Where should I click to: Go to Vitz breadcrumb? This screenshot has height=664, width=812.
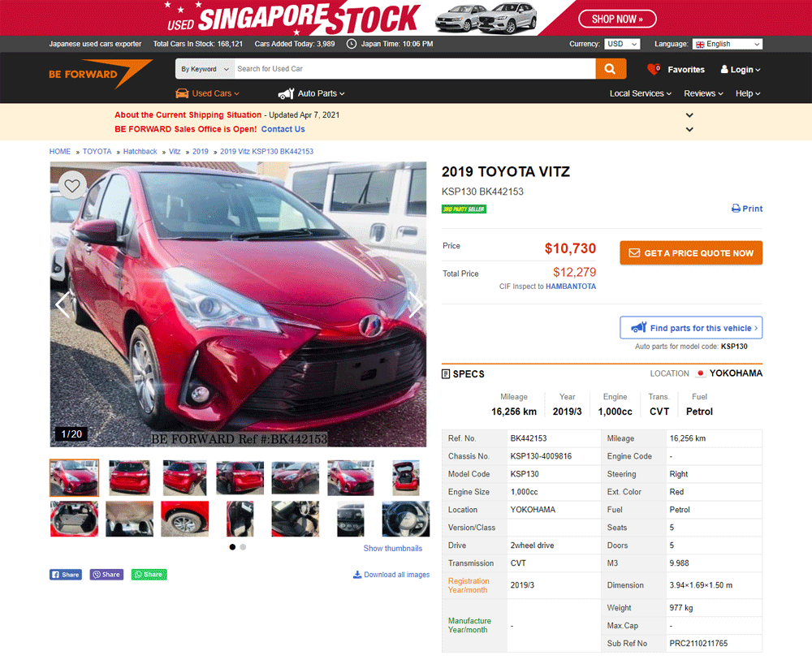[x=175, y=152]
